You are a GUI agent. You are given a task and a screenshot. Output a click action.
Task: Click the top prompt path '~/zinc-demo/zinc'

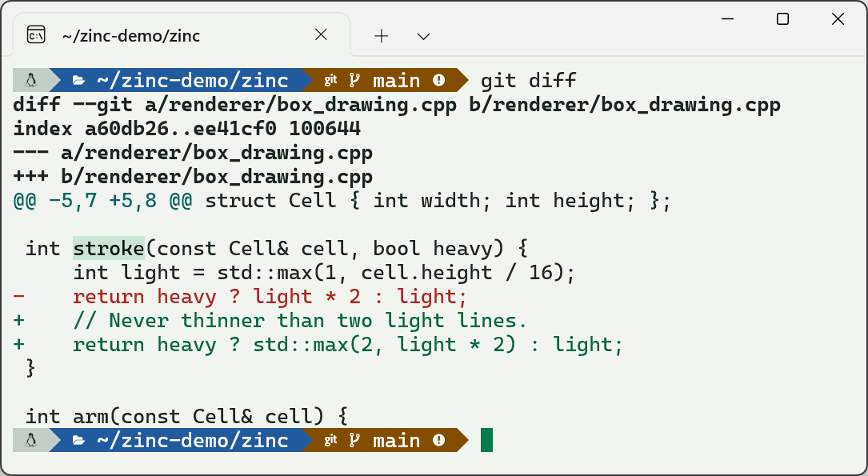[193, 81]
